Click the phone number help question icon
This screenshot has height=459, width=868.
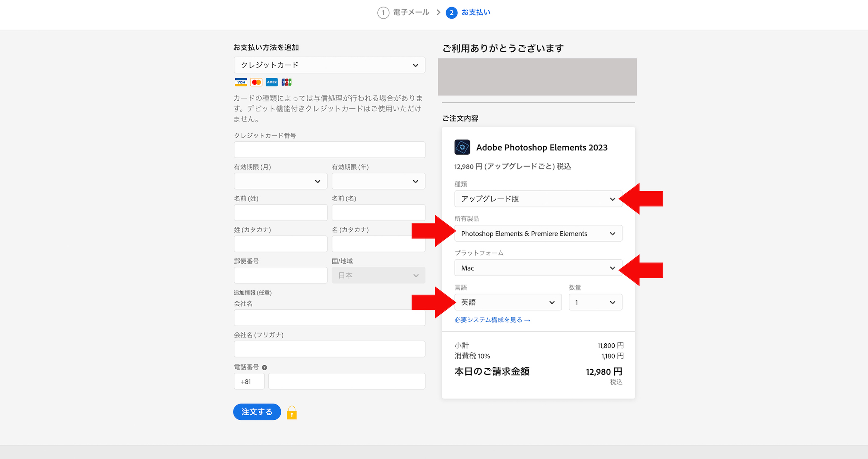coord(265,367)
